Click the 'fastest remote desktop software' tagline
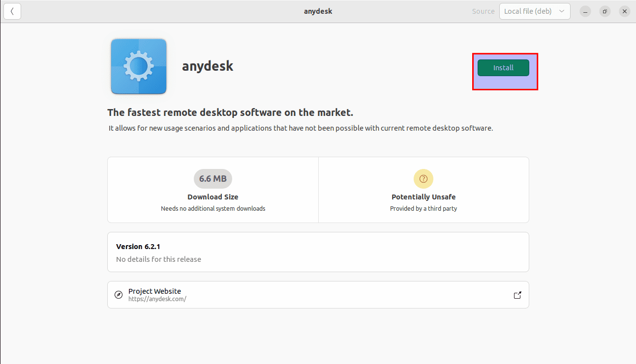The width and height of the screenshot is (636, 364). pos(230,112)
